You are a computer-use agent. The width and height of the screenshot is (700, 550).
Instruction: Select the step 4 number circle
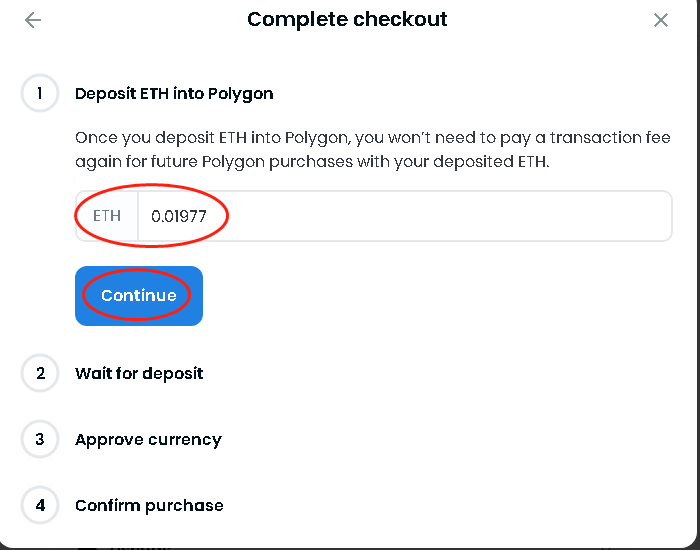(40, 506)
